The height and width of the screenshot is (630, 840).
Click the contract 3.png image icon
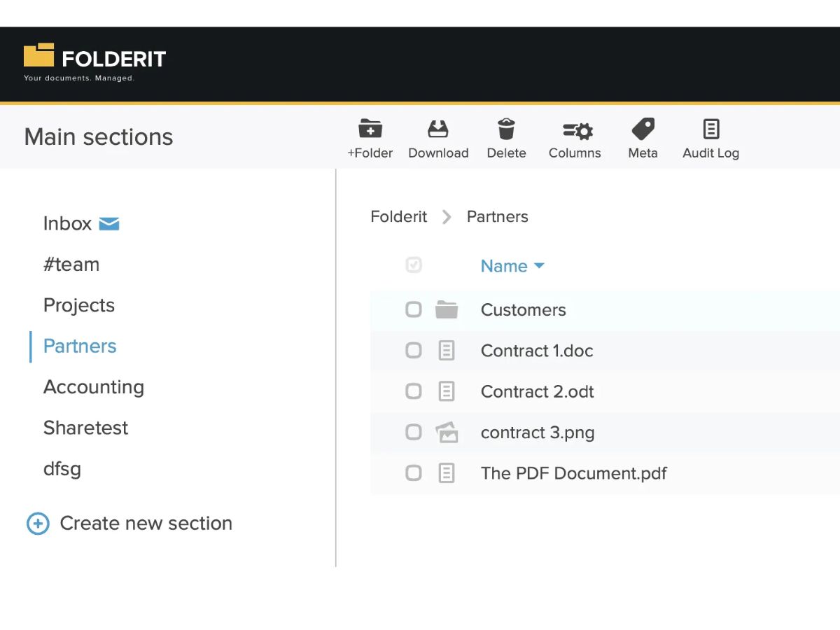coord(447,433)
